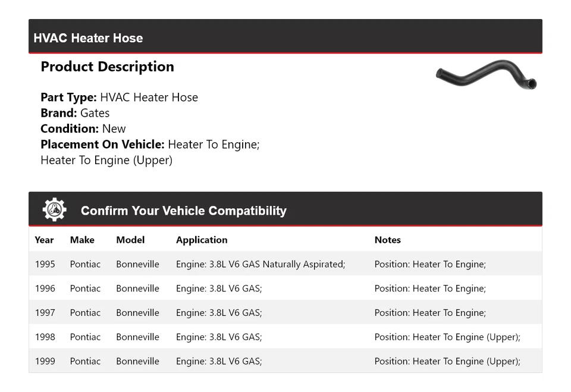Image resolution: width=571 pixels, height=392 pixels.
Task: Click the Model column header
Action: tap(130, 240)
